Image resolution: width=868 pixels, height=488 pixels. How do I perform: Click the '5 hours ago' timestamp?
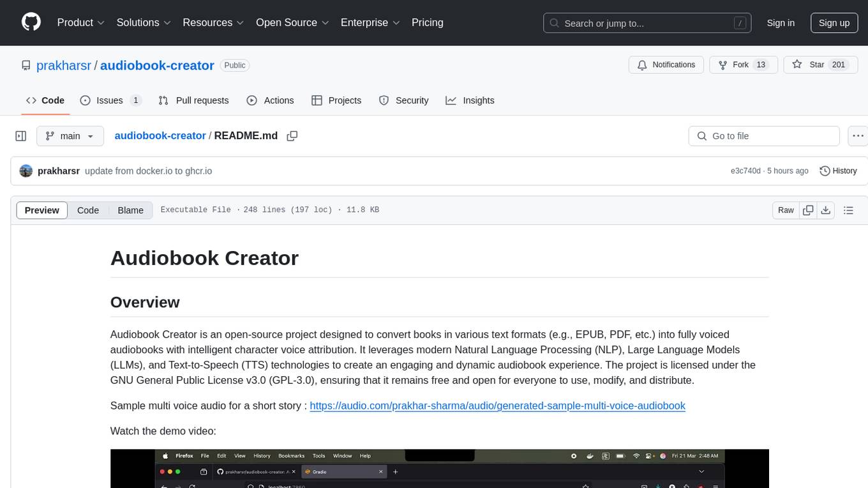pos(788,171)
